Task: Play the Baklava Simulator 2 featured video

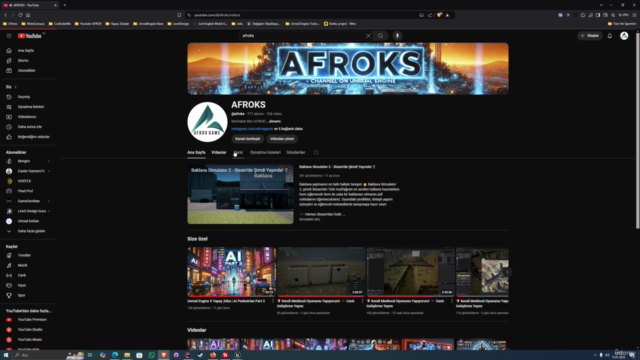Action: (x=240, y=194)
